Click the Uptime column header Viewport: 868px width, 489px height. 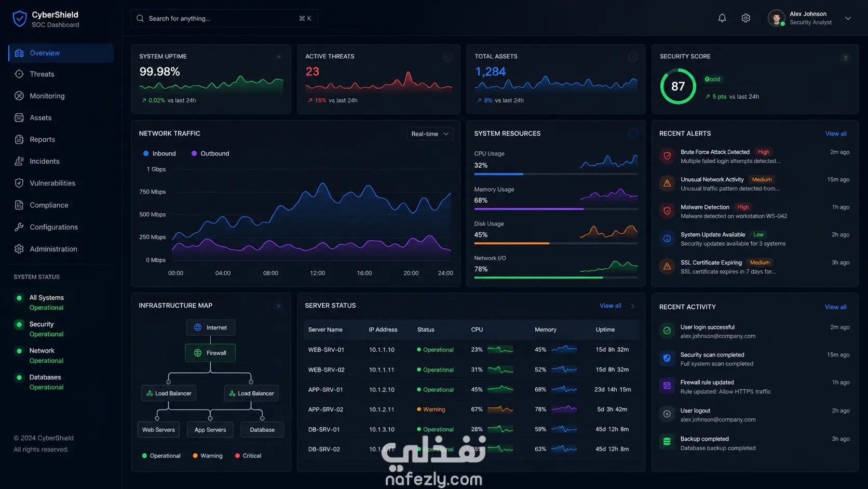605,330
